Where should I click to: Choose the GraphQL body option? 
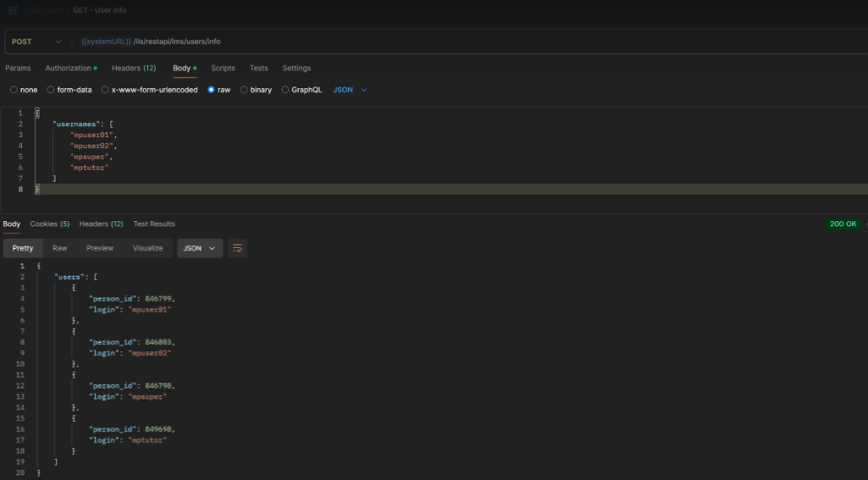[x=285, y=90]
